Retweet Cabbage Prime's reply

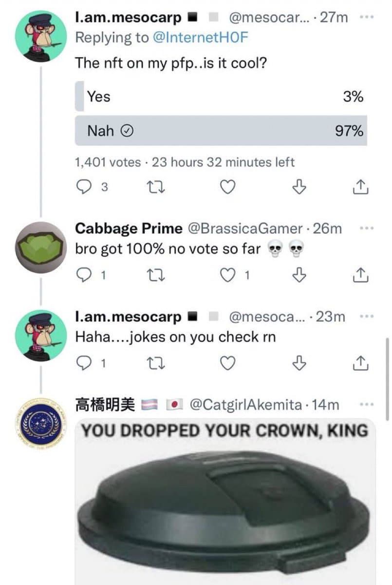[157, 275]
